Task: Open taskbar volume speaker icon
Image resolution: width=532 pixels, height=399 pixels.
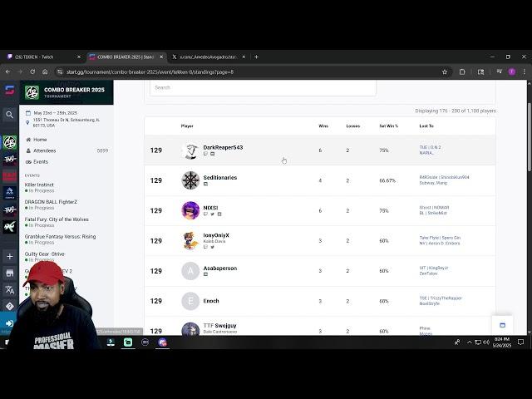Action: (x=486, y=342)
